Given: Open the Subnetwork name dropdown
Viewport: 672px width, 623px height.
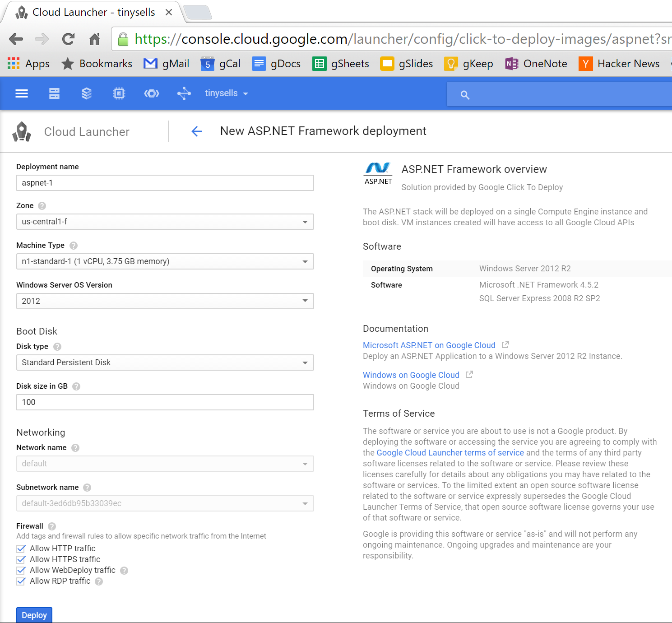Looking at the screenshot, I should point(165,503).
